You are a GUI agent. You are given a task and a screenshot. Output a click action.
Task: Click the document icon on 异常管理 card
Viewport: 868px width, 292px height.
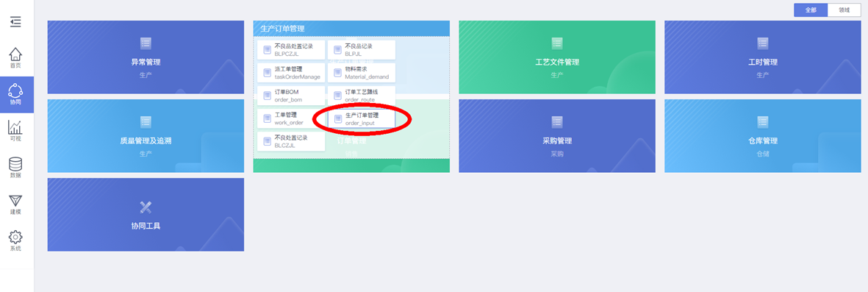tap(146, 43)
